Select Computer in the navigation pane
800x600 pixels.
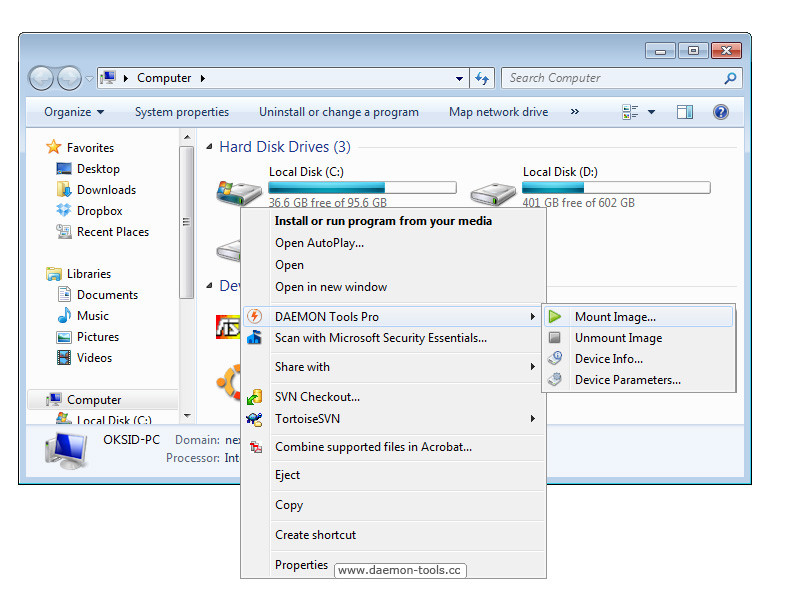pos(94,400)
